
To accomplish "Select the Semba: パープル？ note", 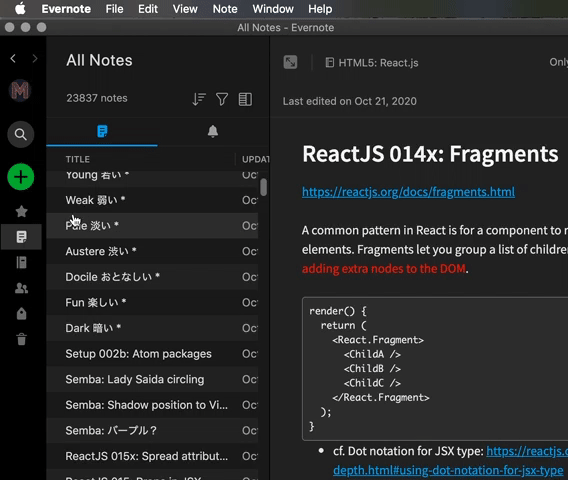I will [152, 430].
